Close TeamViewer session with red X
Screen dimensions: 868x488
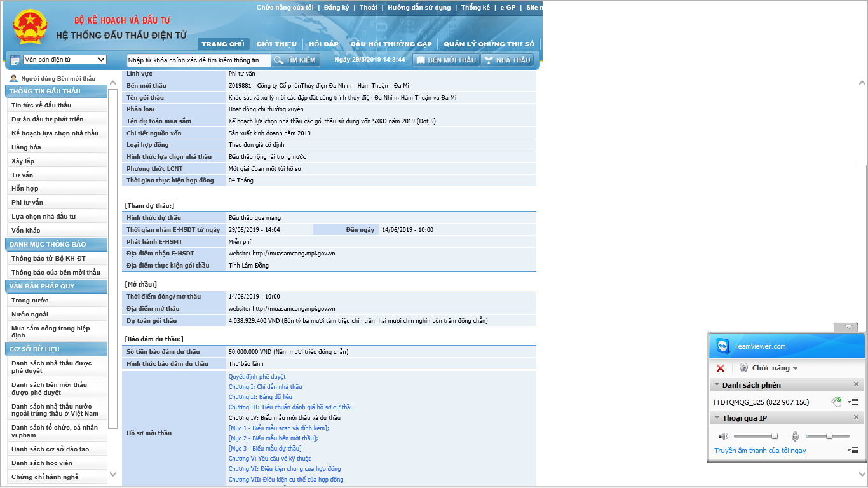pyautogui.click(x=721, y=368)
